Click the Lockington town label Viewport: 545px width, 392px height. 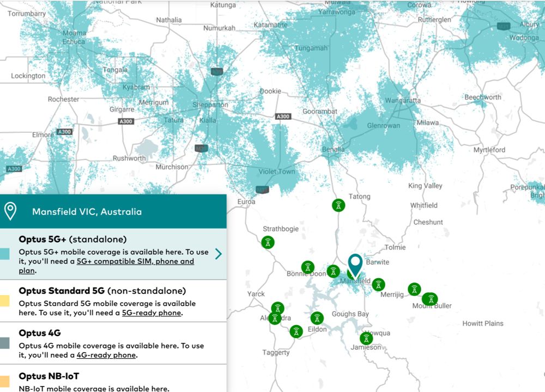click(28, 76)
